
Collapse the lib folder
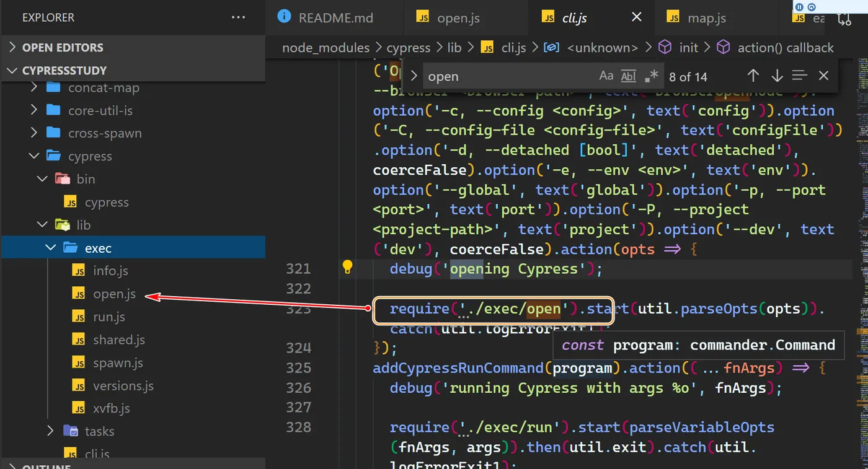tap(43, 225)
